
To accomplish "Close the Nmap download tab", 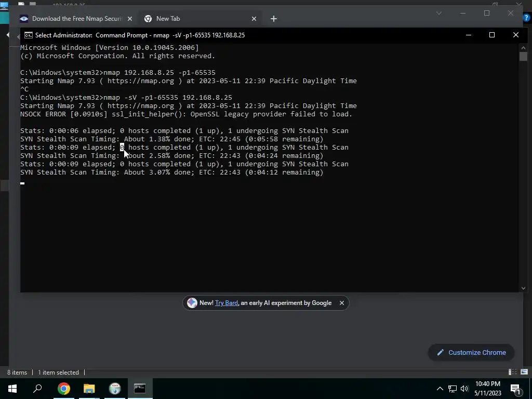I will point(129,19).
